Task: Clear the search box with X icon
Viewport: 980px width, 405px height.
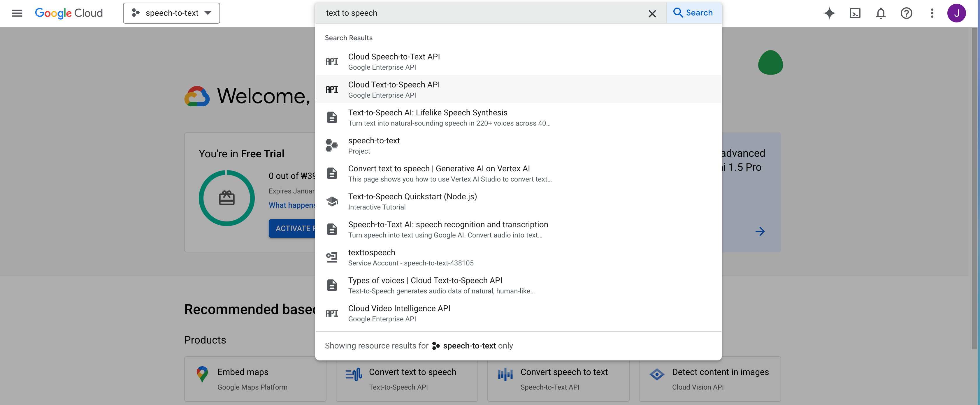Action: 652,14
